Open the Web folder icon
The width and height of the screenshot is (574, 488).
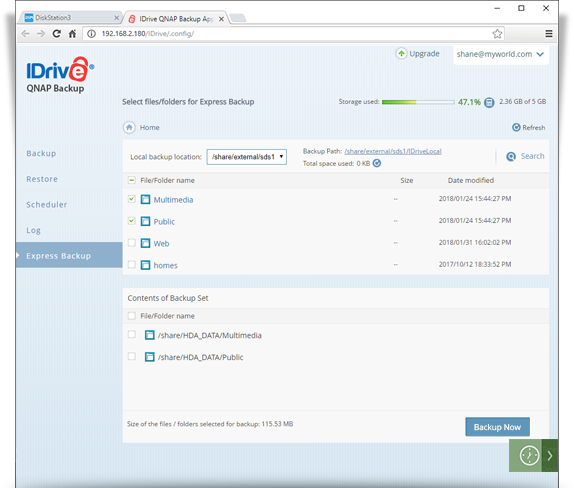[145, 243]
